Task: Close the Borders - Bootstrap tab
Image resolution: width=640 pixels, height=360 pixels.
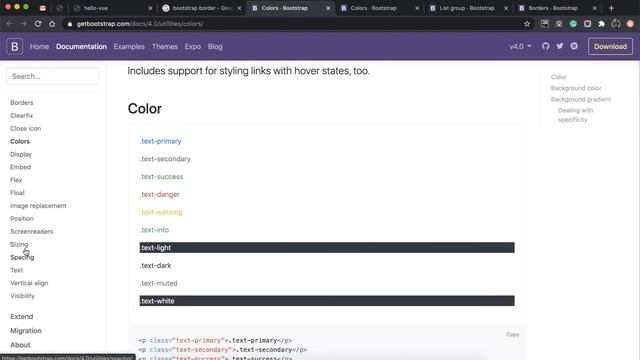Action: click(594, 8)
